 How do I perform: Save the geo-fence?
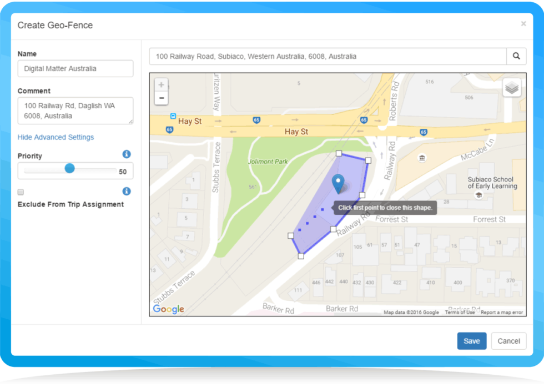pos(471,341)
